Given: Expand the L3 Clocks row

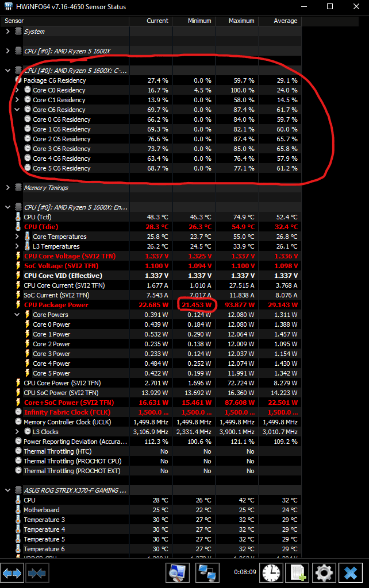Looking at the screenshot, I should pos(17,431).
